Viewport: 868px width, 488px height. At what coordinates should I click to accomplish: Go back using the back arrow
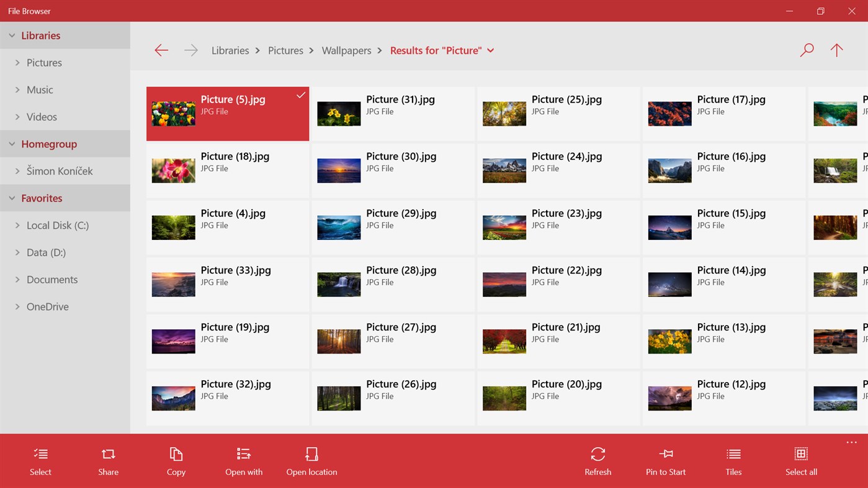[161, 50]
